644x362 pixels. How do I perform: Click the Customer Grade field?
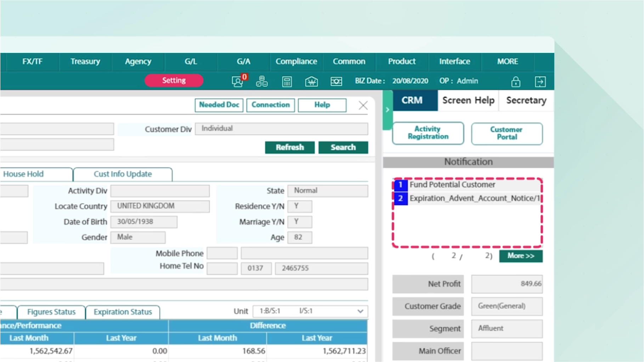[x=507, y=306]
